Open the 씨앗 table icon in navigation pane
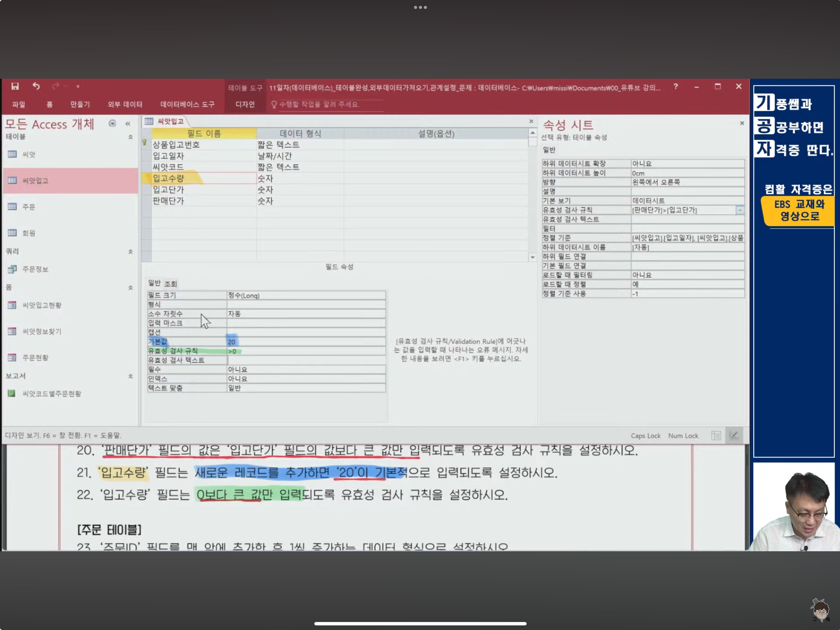This screenshot has height=630, width=840. [x=13, y=154]
